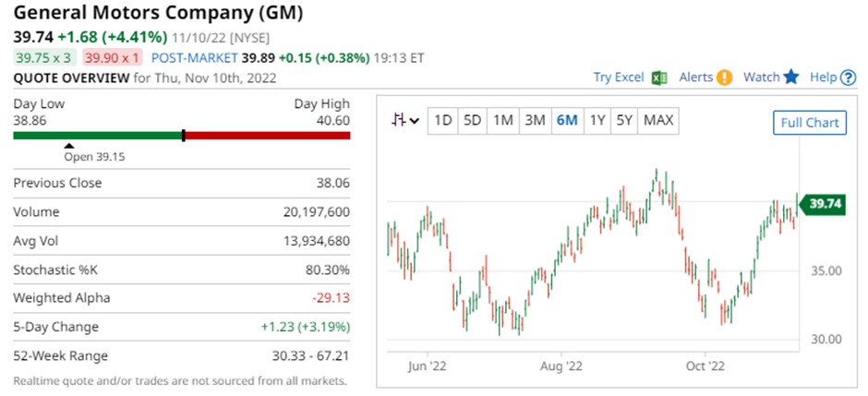Click the orange Alerts bell icon
Image resolution: width=868 pixels, height=396 pixels.
click(x=725, y=78)
